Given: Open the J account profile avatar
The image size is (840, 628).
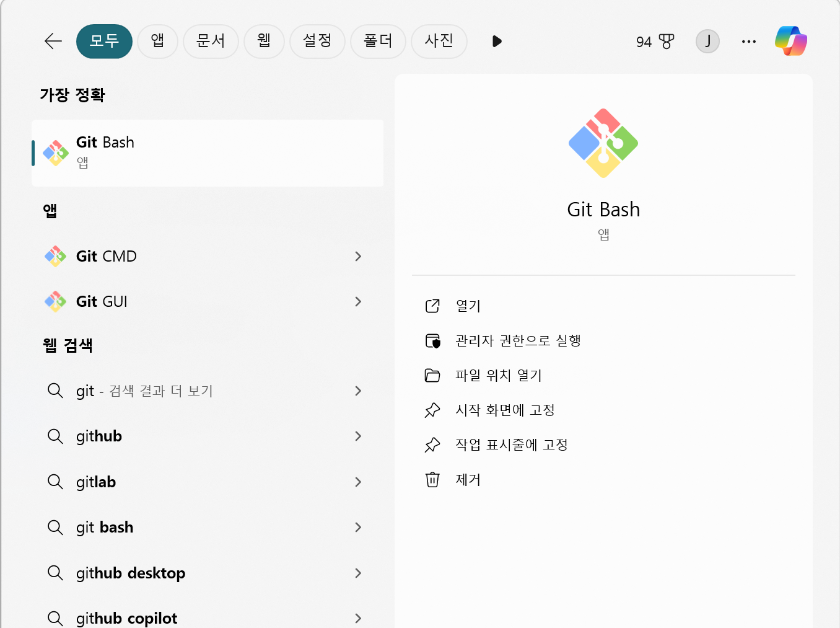Looking at the screenshot, I should pyautogui.click(x=707, y=42).
